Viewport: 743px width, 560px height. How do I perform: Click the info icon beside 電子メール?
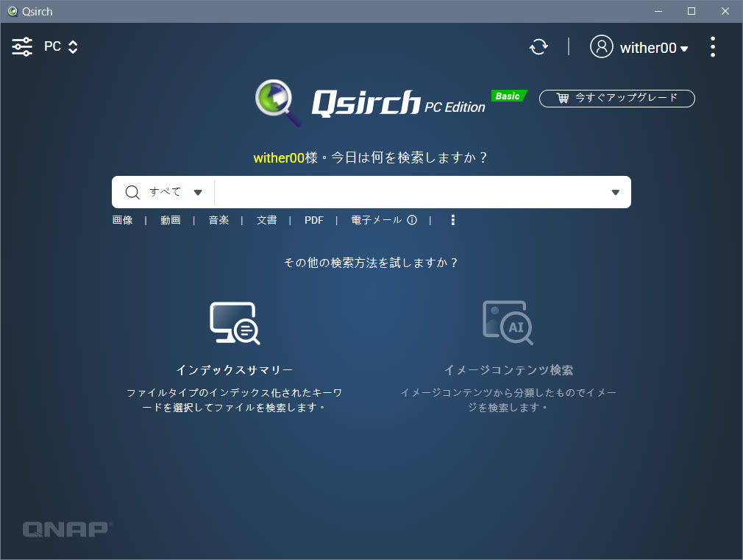click(412, 220)
